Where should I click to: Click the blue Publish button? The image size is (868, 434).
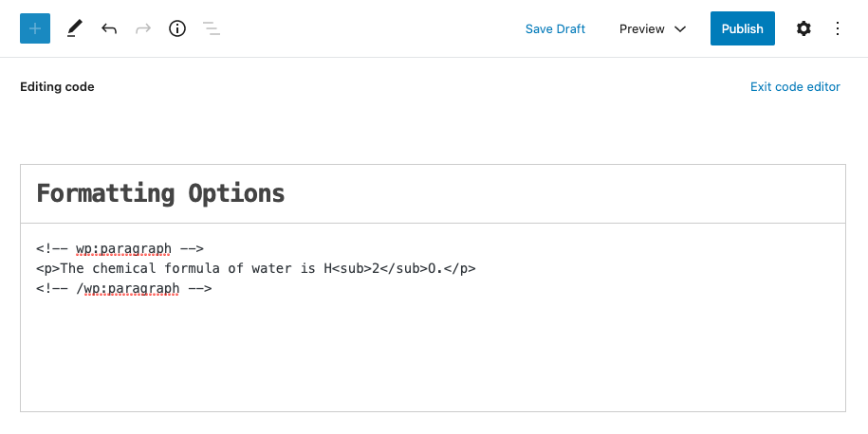click(742, 29)
